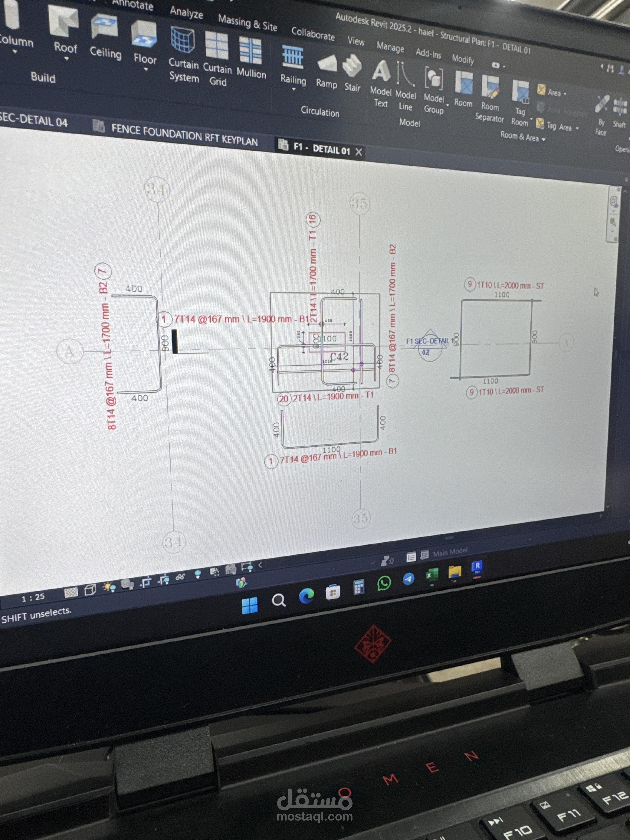Close the F1 - DETAIL 01 tab

click(x=358, y=152)
